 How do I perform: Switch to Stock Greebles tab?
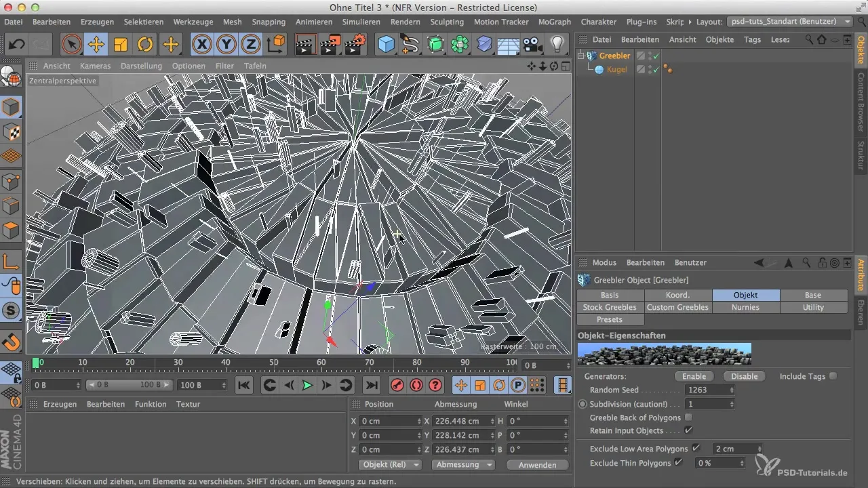[x=610, y=307]
